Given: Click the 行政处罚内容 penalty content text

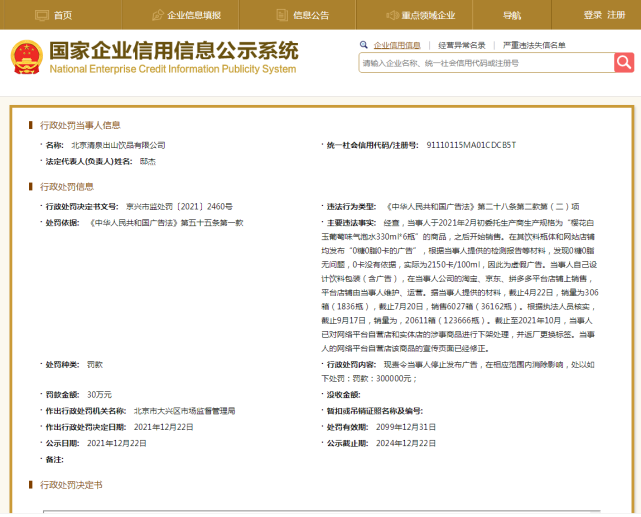Looking at the screenshot, I should [458, 372].
